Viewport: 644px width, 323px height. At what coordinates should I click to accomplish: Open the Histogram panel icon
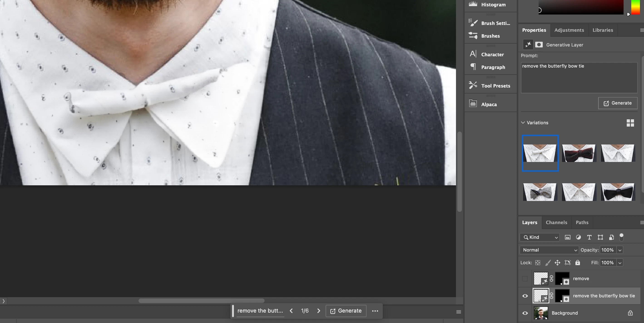point(473,4)
